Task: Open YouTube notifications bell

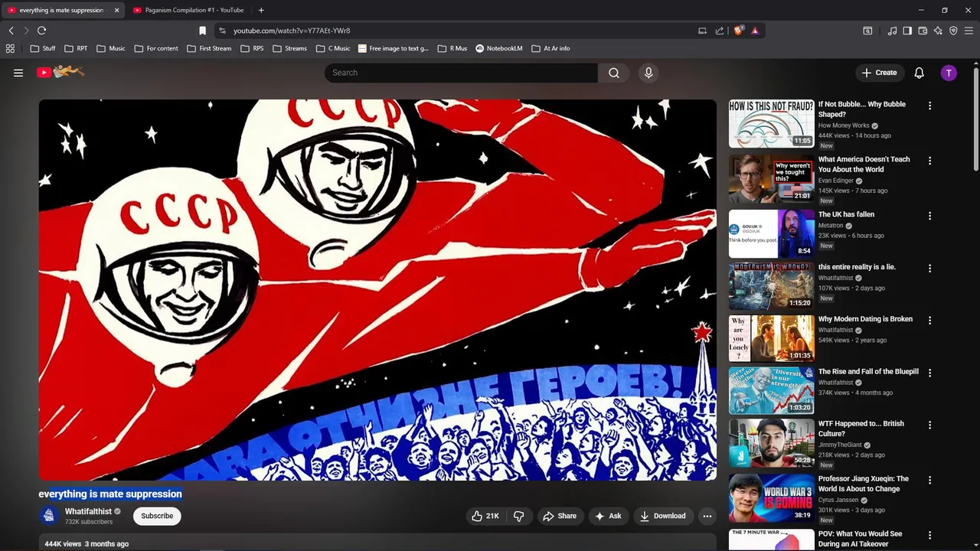Action: point(919,73)
